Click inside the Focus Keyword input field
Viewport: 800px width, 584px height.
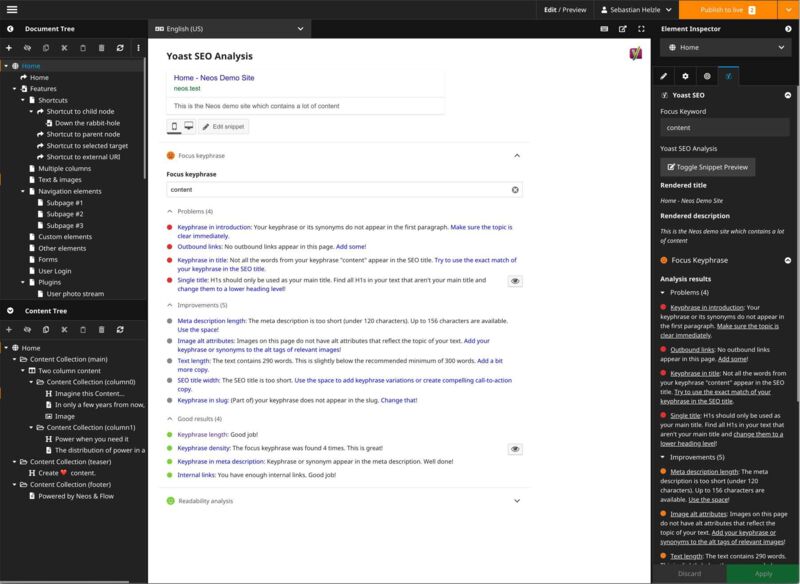pos(727,127)
